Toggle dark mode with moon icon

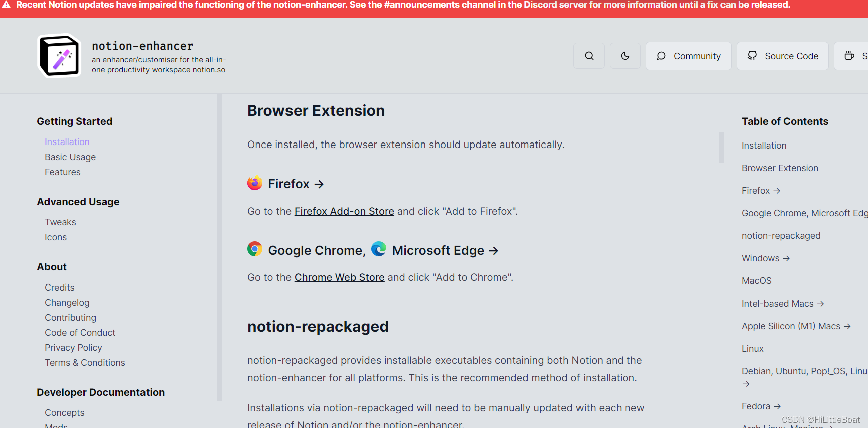pos(625,56)
